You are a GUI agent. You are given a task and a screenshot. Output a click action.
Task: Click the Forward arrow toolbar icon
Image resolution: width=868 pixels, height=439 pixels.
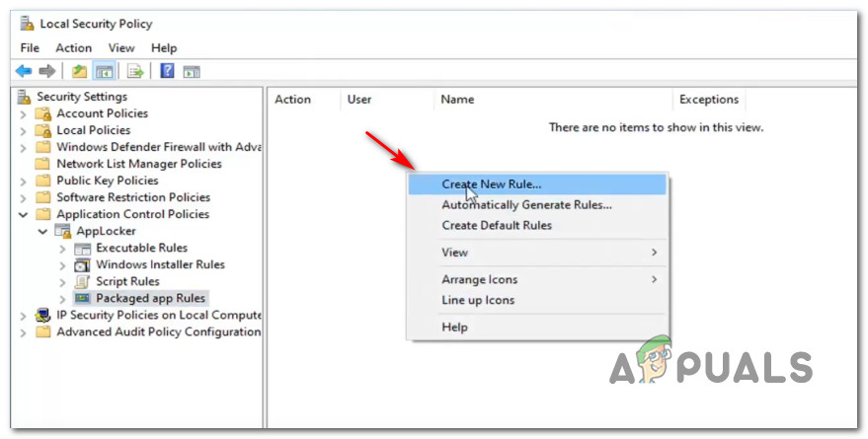point(47,71)
